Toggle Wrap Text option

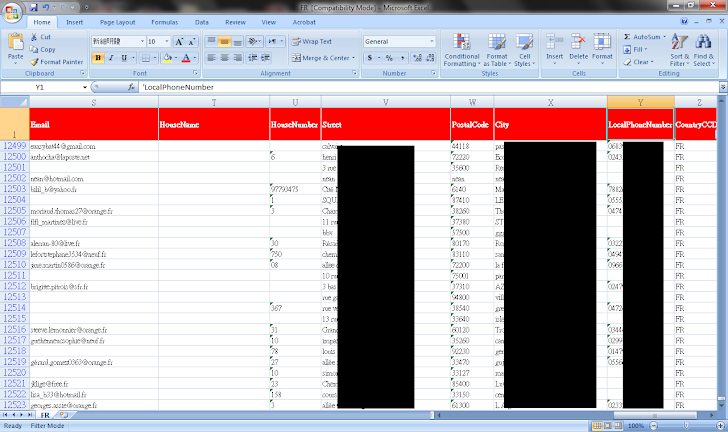coord(312,42)
